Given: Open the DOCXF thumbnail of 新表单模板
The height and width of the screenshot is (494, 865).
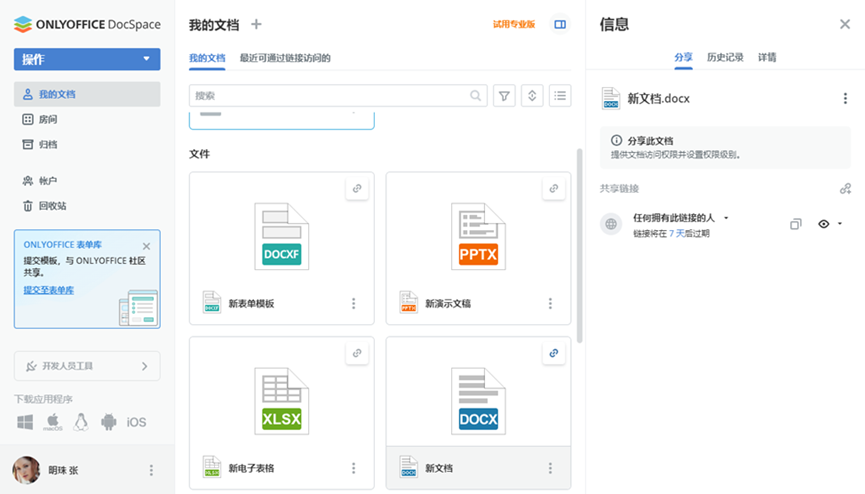Looking at the screenshot, I should [x=281, y=236].
